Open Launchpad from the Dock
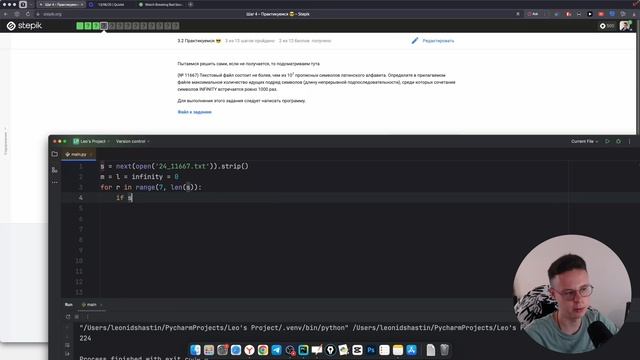This screenshot has height=360, width=640. coord(209,350)
